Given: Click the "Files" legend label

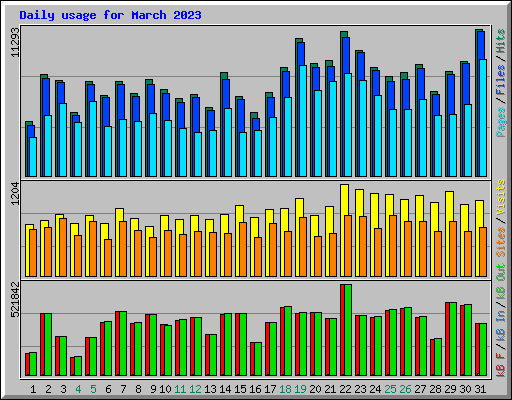Looking at the screenshot, I should coord(501,80).
